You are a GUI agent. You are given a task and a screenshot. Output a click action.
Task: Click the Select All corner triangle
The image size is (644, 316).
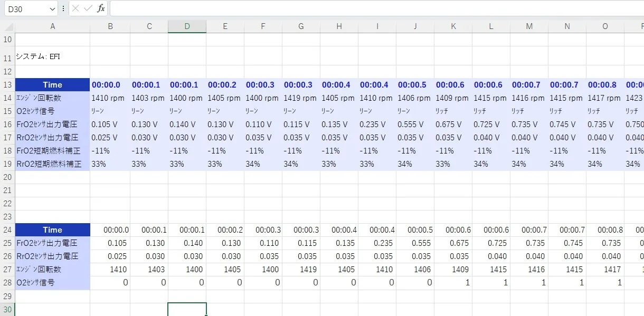pyautogui.click(x=8, y=27)
